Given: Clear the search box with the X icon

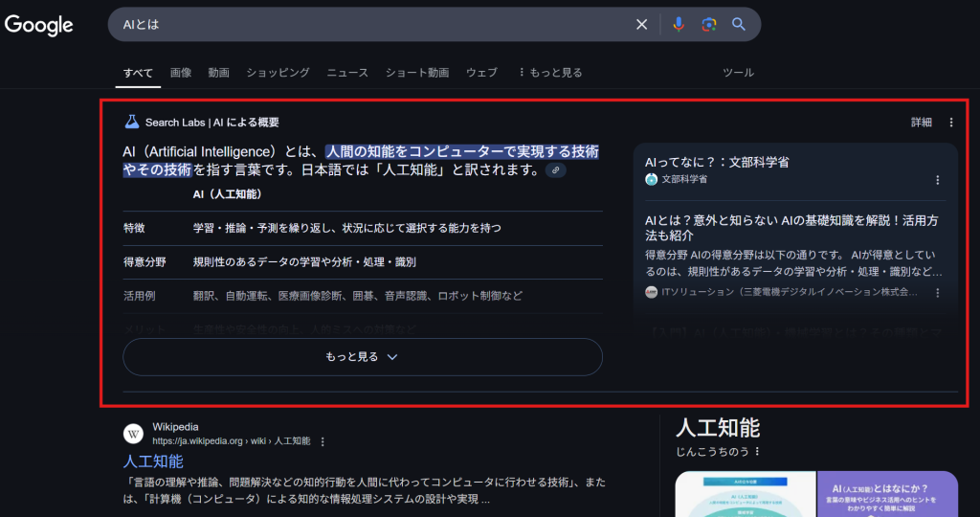Looking at the screenshot, I should (642, 24).
